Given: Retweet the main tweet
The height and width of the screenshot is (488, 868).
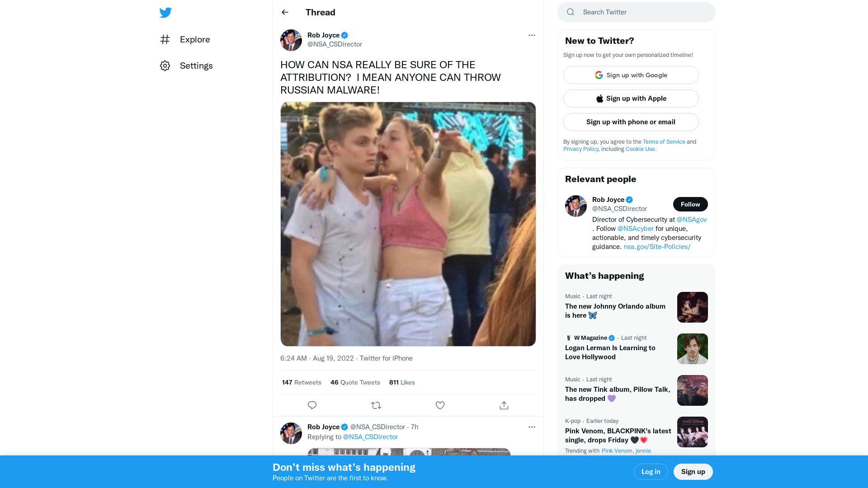Looking at the screenshot, I should [x=376, y=405].
